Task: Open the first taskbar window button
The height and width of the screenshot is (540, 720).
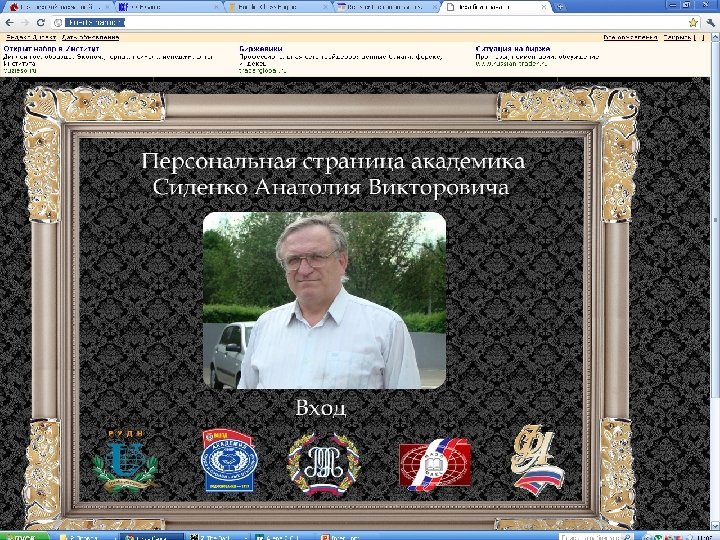Action: click(x=86, y=536)
